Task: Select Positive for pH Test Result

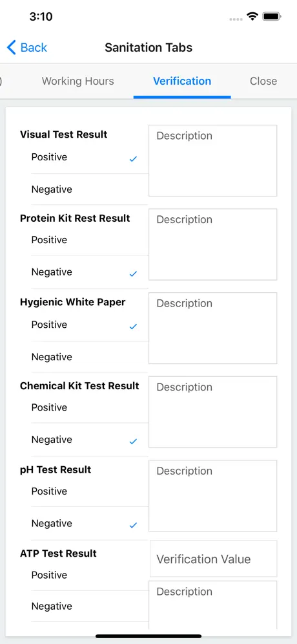Action: click(x=90, y=491)
